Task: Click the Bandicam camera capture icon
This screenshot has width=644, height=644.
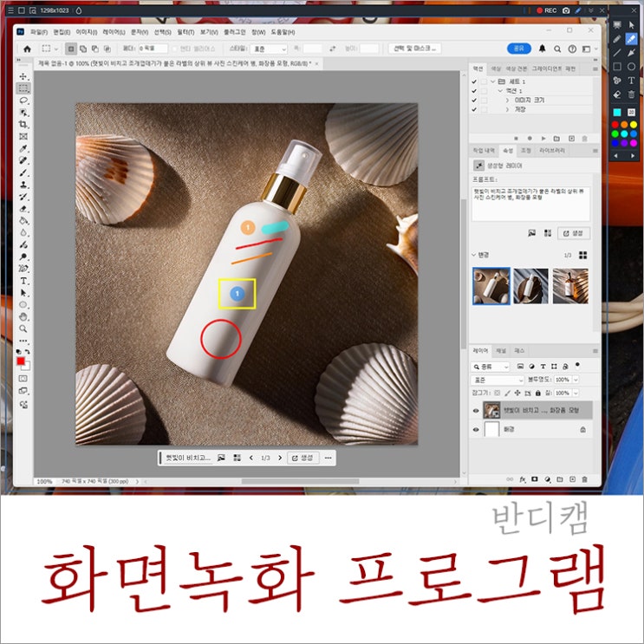Action: [566, 10]
